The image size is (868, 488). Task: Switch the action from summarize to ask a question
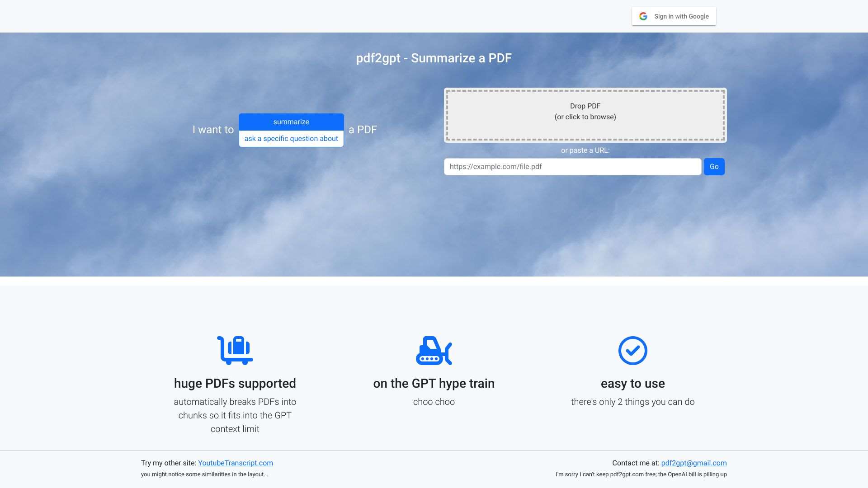point(291,138)
